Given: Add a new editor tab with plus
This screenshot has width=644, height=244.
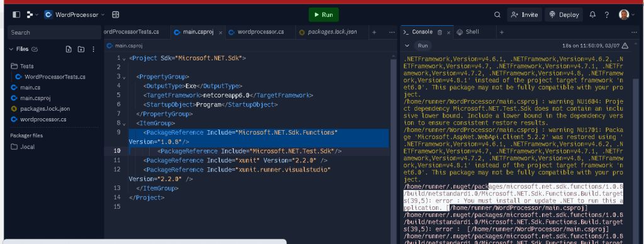Looking at the screenshot, I should tap(374, 32).
